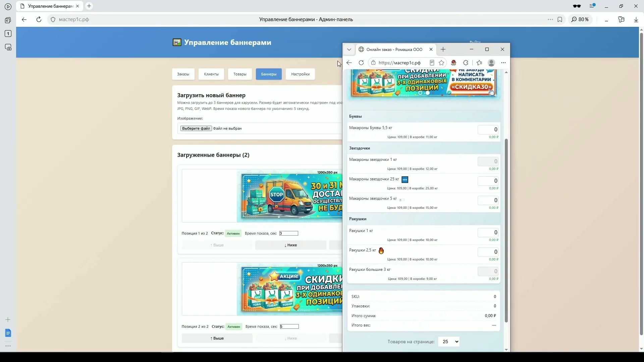The width and height of the screenshot is (644, 362).
Task: Switch to the Клиенты tab
Action: 211,74
